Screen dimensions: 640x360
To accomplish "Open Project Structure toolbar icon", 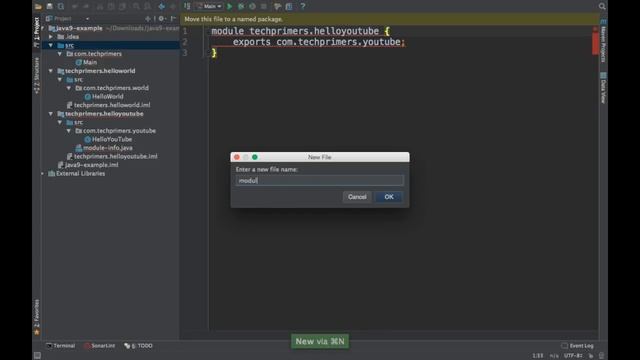I will (289, 6).
